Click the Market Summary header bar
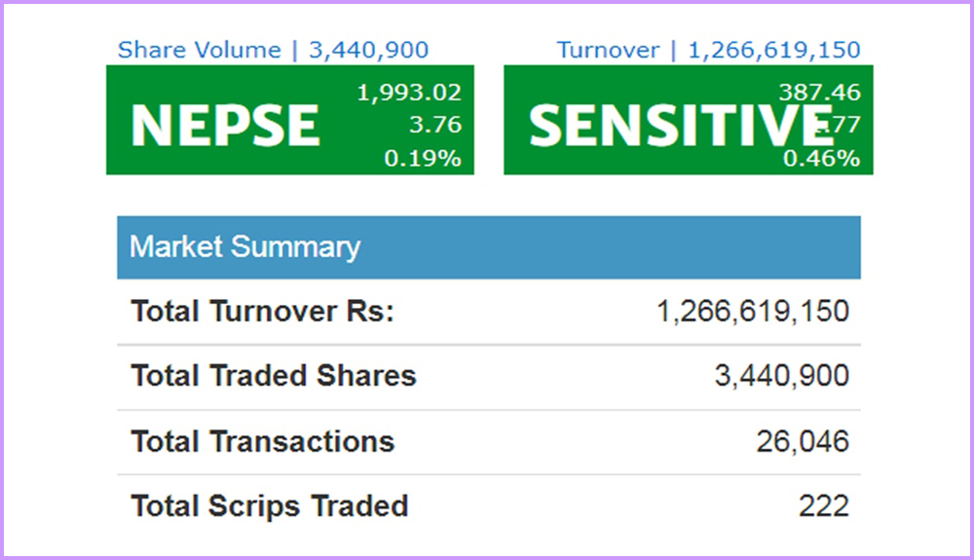974x560 pixels. coord(488,247)
